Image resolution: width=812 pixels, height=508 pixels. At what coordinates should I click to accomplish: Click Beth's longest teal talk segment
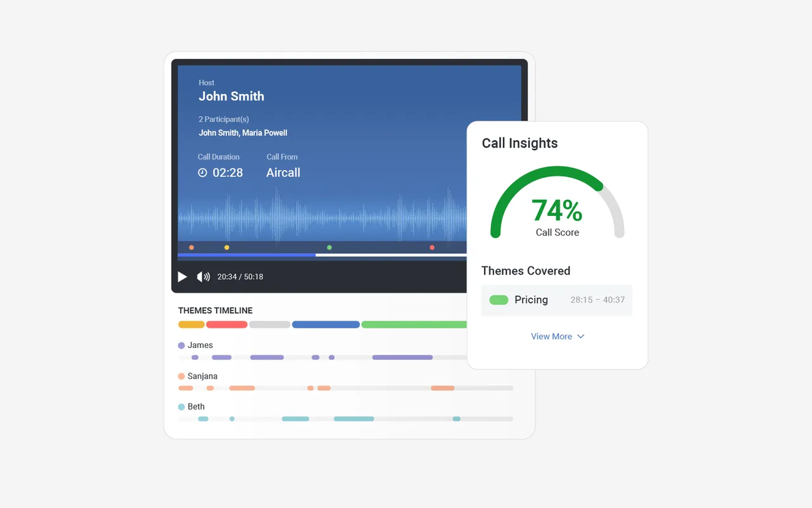pyautogui.click(x=354, y=418)
